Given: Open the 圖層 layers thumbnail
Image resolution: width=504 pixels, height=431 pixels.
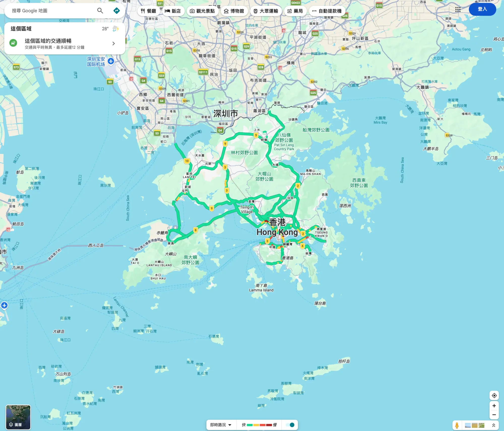Looking at the screenshot, I should (x=18, y=417).
